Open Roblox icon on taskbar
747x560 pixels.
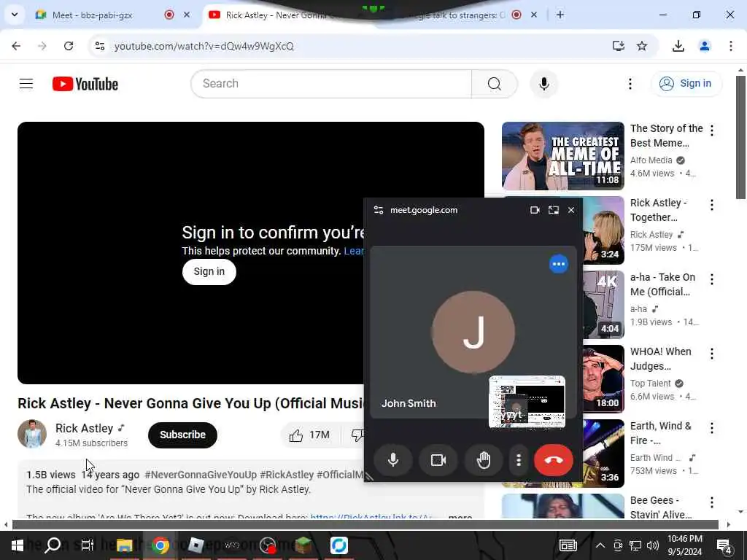click(x=196, y=545)
